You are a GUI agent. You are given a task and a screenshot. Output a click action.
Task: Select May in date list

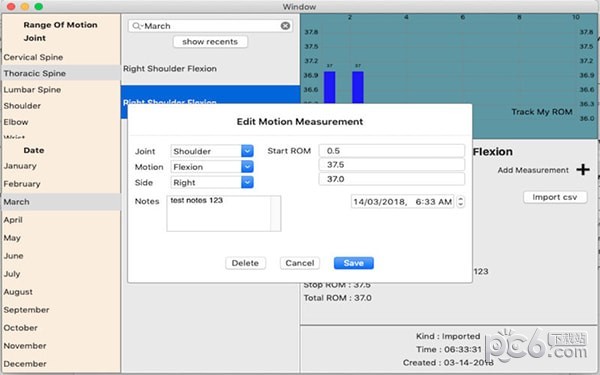point(61,238)
